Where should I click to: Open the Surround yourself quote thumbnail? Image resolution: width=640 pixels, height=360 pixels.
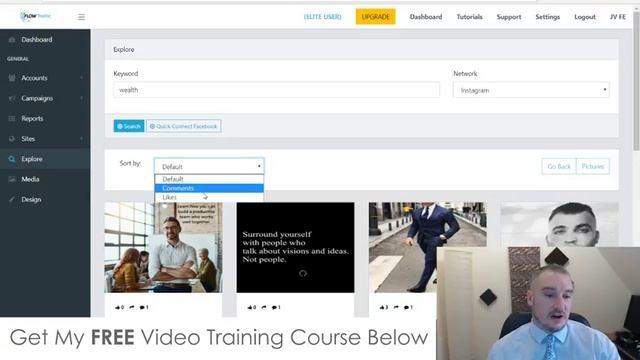296,247
